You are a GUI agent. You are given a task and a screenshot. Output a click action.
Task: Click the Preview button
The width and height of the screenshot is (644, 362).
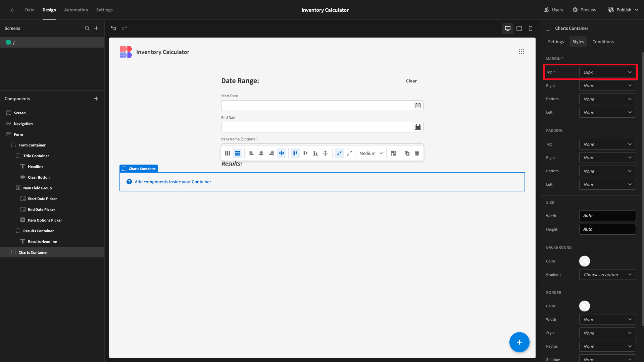pos(584,10)
